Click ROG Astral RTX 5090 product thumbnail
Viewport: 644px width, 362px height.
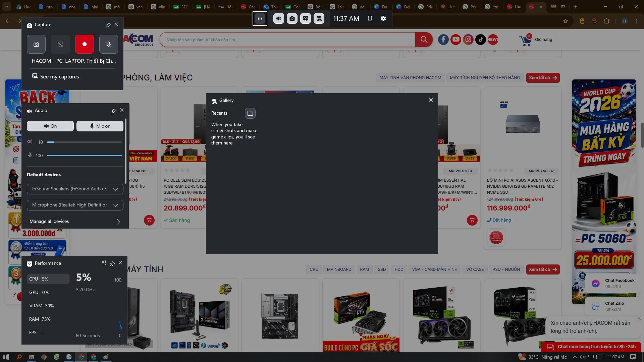(x=442, y=317)
